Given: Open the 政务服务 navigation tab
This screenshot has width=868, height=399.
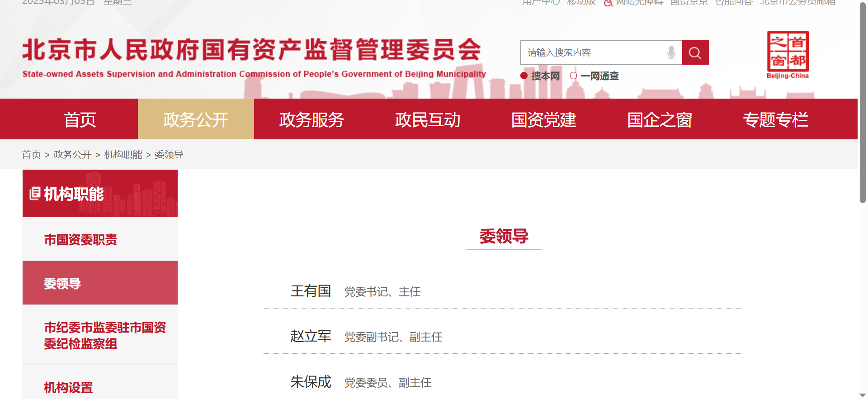Looking at the screenshot, I should [x=312, y=119].
